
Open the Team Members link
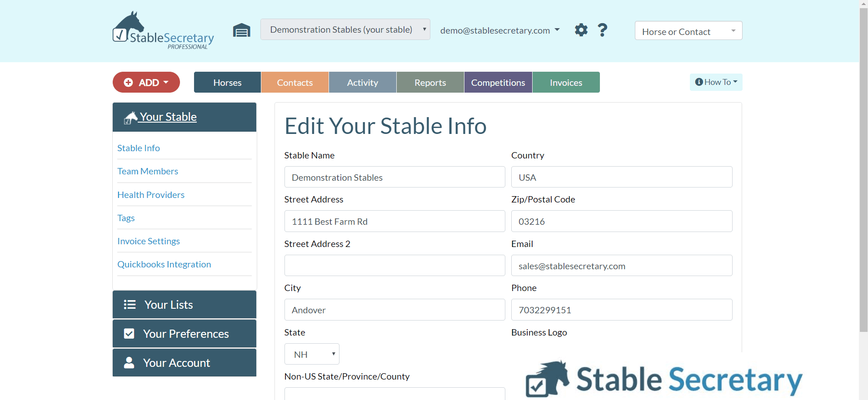pos(148,171)
